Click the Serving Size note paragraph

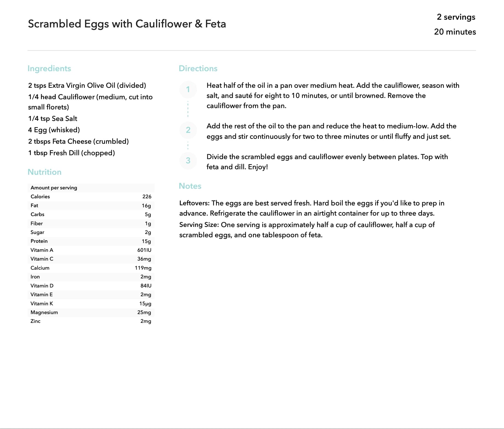pyautogui.click(x=307, y=230)
